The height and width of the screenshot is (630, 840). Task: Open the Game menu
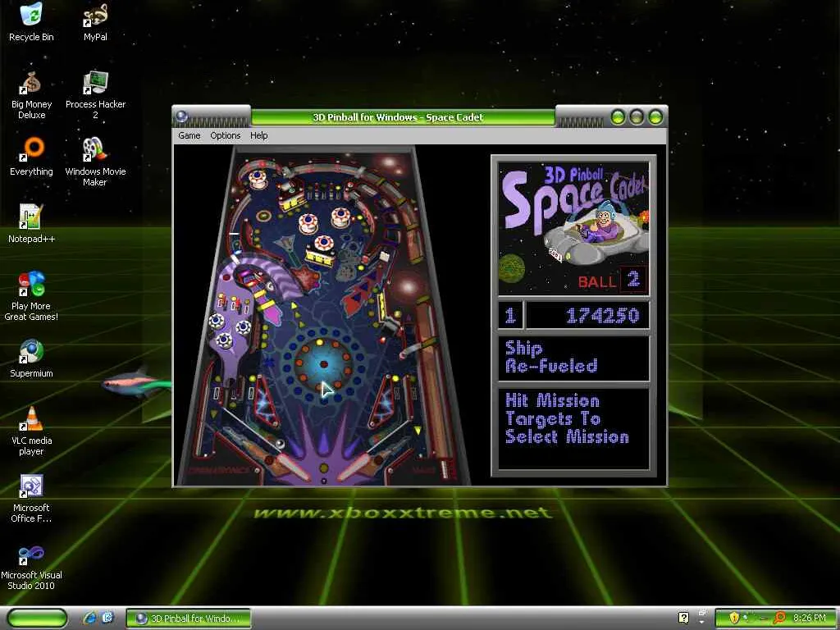coord(189,135)
